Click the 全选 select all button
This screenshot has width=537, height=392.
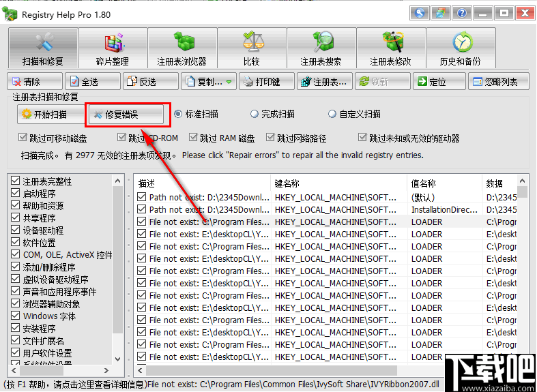click(93, 81)
